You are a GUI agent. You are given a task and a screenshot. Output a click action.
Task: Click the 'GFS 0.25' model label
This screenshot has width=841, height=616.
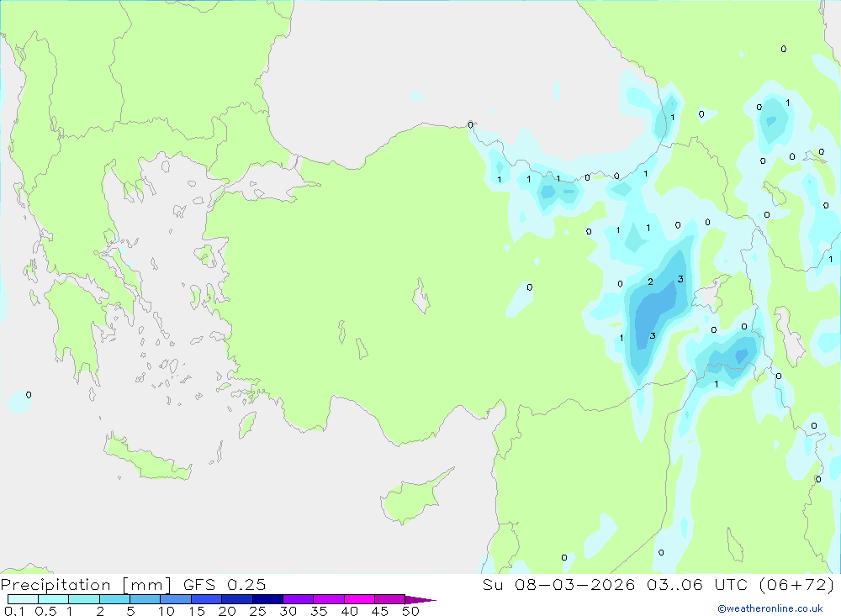[225, 585]
